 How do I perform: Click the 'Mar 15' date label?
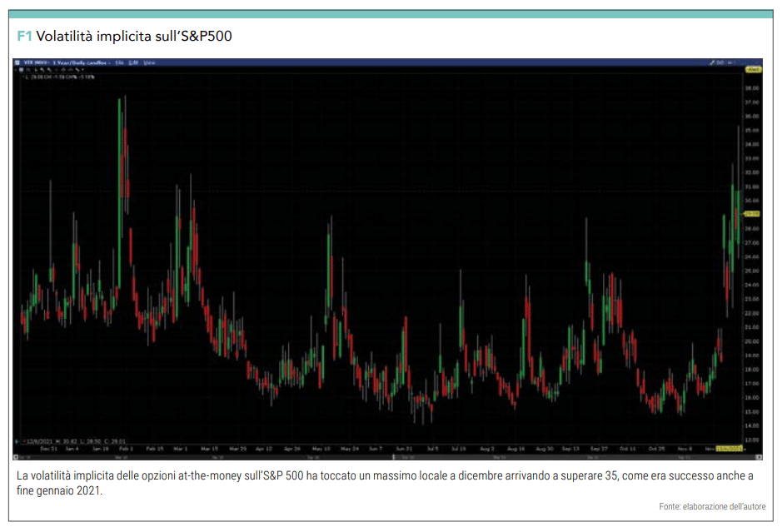(210, 449)
